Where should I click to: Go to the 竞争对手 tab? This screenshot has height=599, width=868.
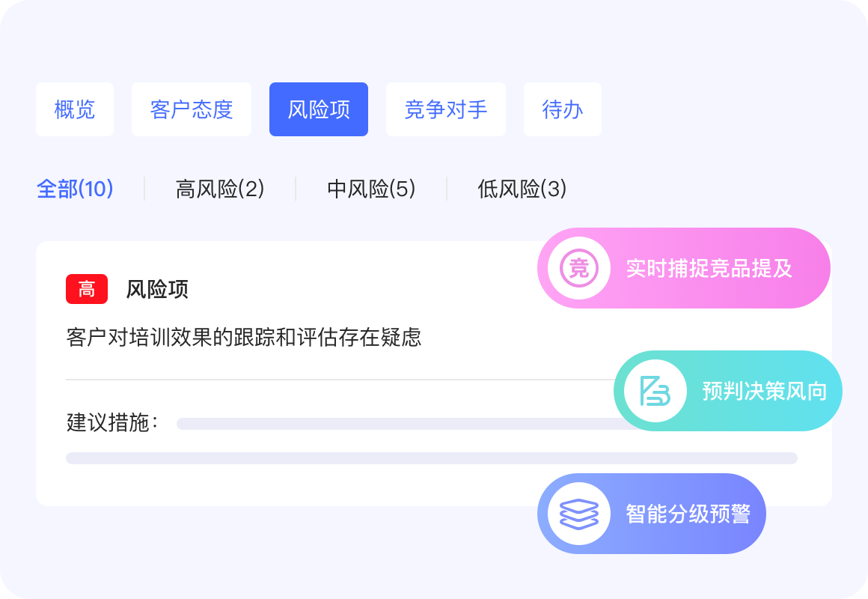tap(446, 109)
